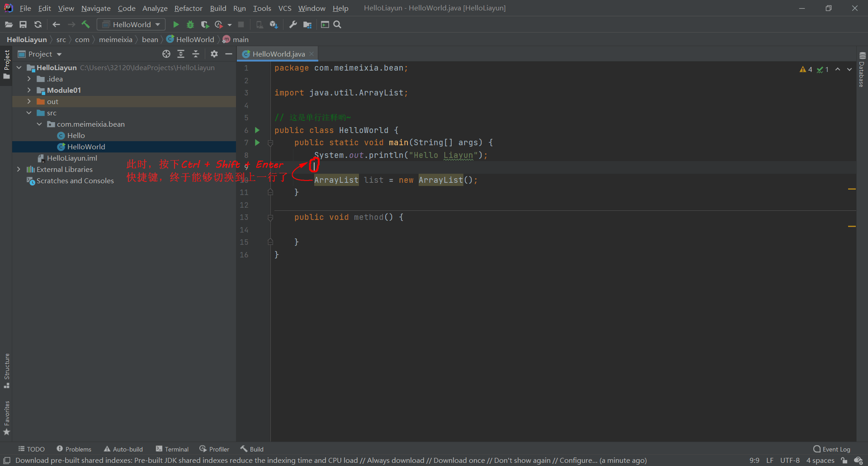Click the meimeixia breadcrumb
The image size is (868, 466).
pyautogui.click(x=116, y=39)
